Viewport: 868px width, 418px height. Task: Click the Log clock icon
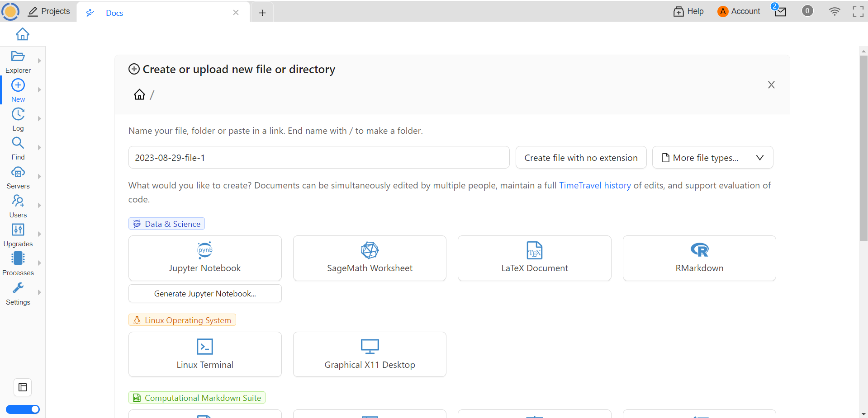pos(18,114)
